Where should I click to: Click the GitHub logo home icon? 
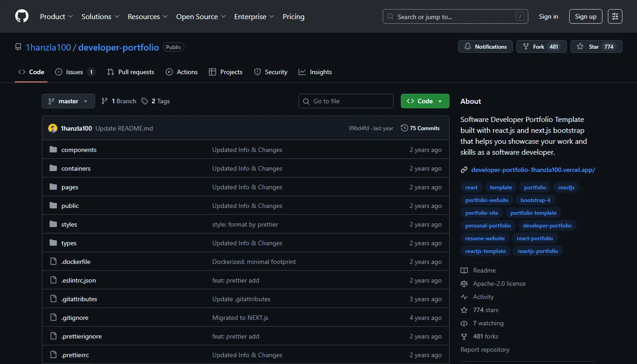22,16
